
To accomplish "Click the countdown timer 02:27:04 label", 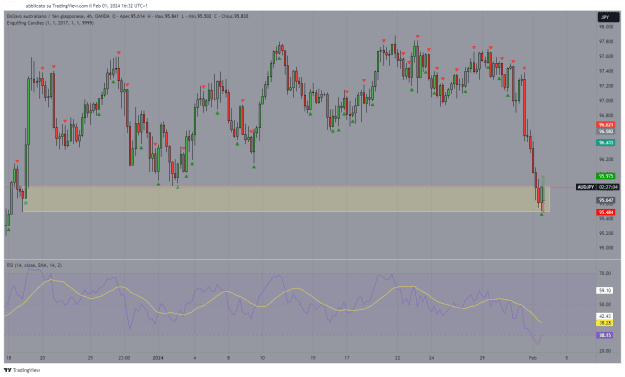I will coord(608,187).
